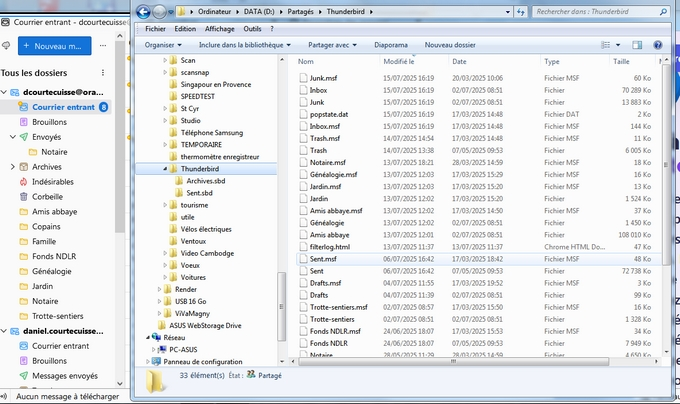Sort by the Type column header
The height and width of the screenshot is (404, 680).
552,62
